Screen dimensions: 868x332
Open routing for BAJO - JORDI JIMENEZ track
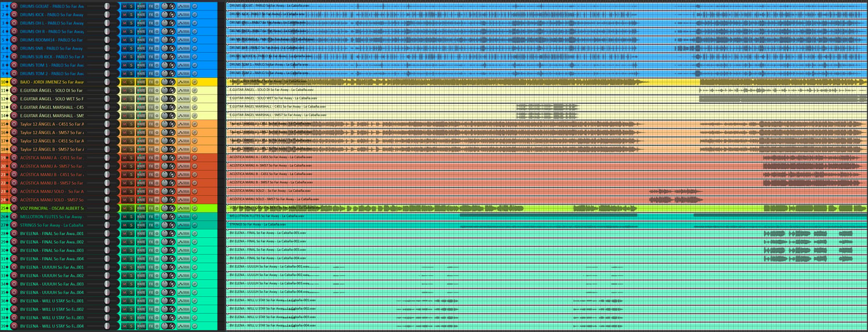coord(141,82)
